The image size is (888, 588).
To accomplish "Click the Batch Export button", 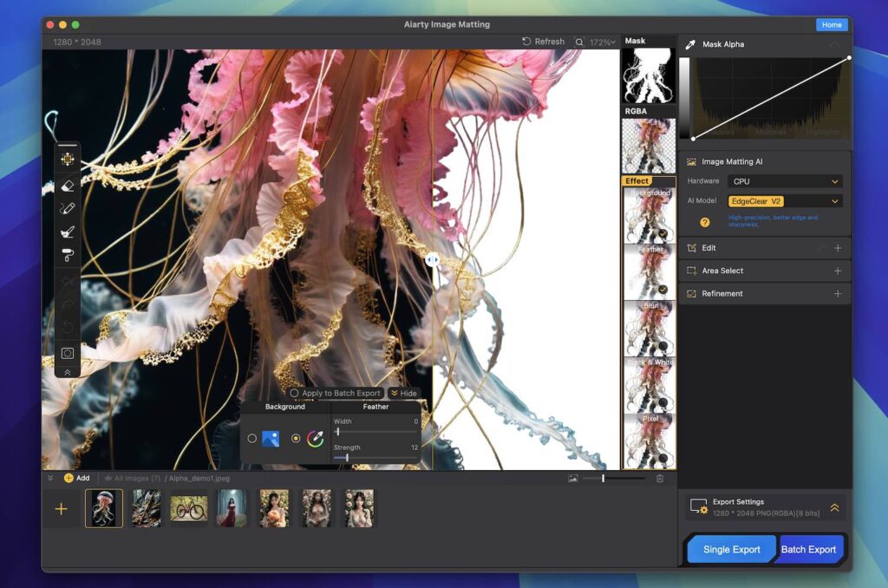I will point(808,550).
